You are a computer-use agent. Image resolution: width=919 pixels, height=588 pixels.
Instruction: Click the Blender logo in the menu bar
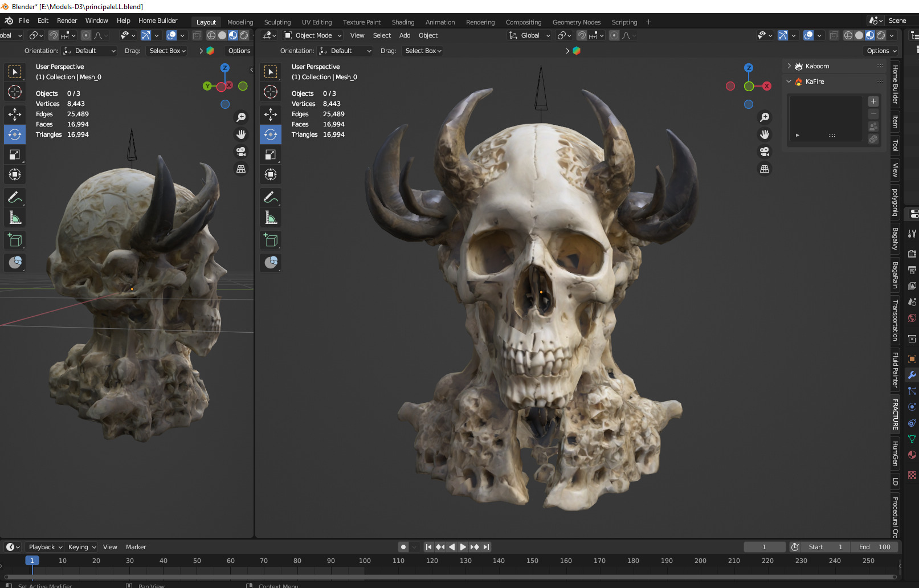(x=9, y=21)
